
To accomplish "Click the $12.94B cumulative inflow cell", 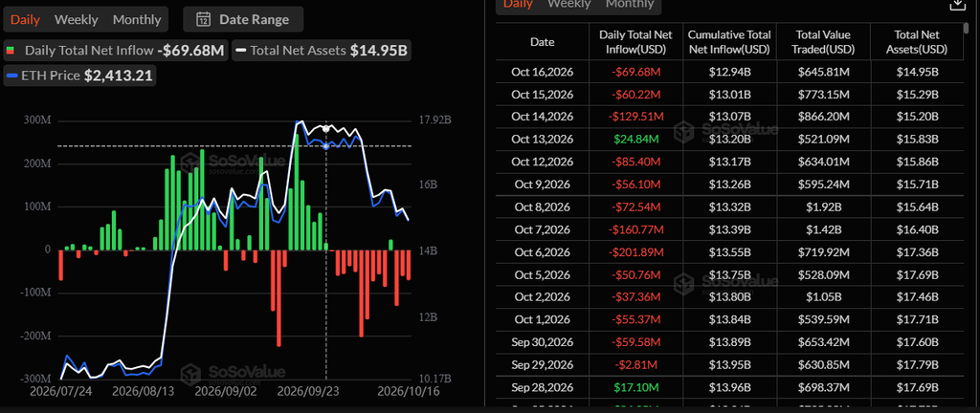I will (730, 72).
